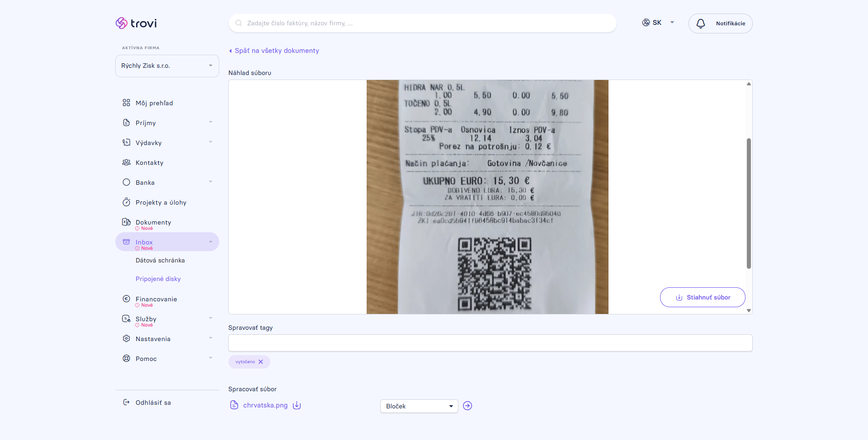Click the Banka circle icon
Screen dimensions: 868x440
(x=126, y=183)
